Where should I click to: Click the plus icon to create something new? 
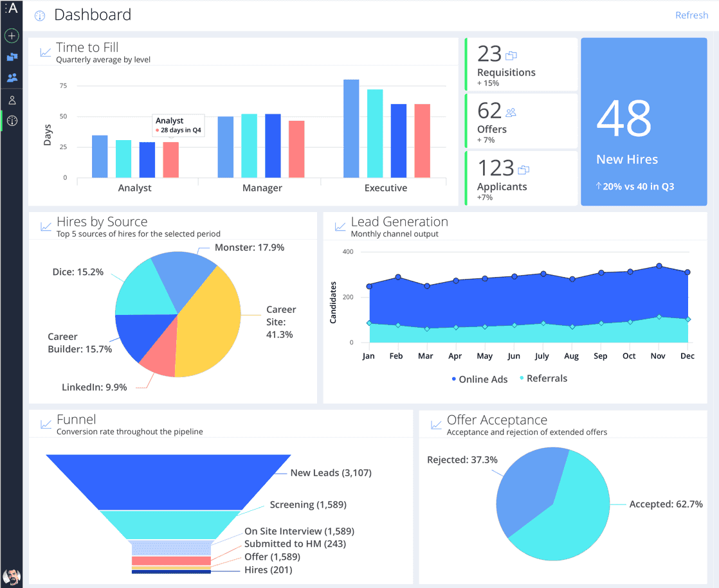(11, 35)
